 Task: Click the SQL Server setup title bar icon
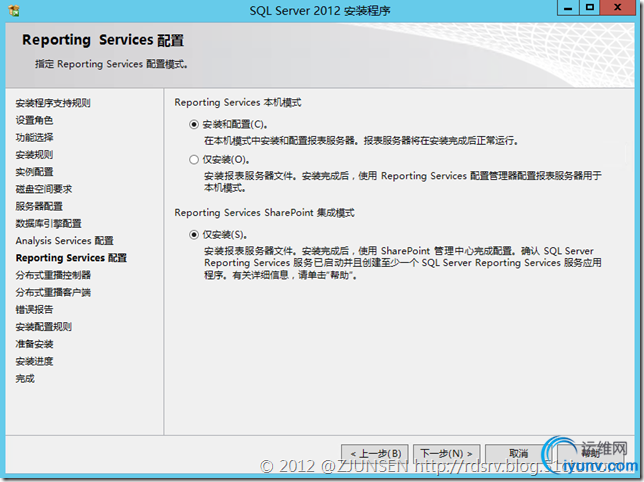point(14,11)
